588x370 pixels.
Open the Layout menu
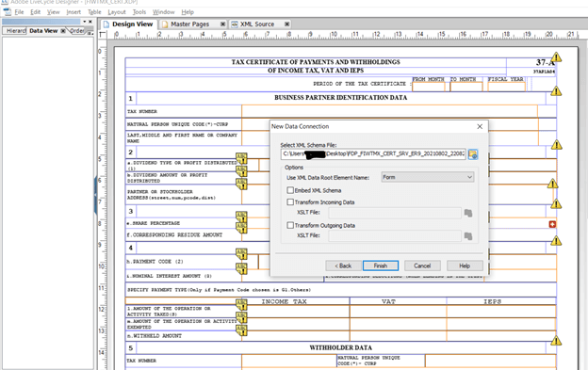pyautogui.click(x=117, y=12)
